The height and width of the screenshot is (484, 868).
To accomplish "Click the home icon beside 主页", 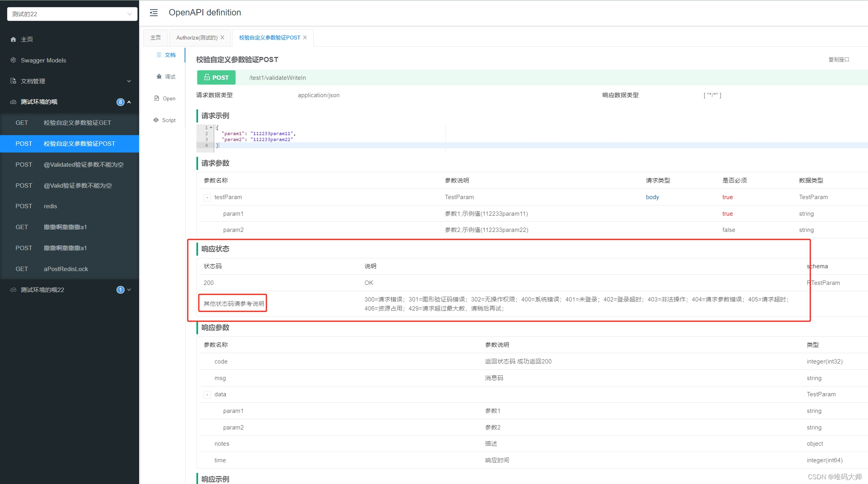I will point(13,39).
